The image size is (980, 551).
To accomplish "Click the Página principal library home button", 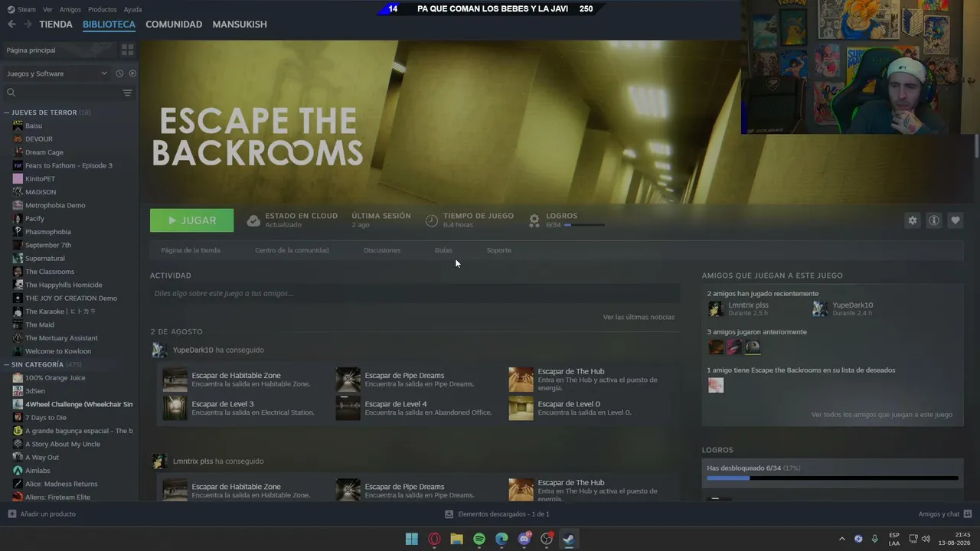I will pyautogui.click(x=59, y=50).
